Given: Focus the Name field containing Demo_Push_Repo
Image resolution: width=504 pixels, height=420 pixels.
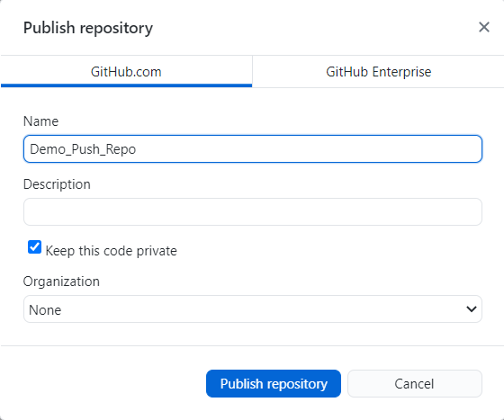Looking at the screenshot, I should click(253, 149).
